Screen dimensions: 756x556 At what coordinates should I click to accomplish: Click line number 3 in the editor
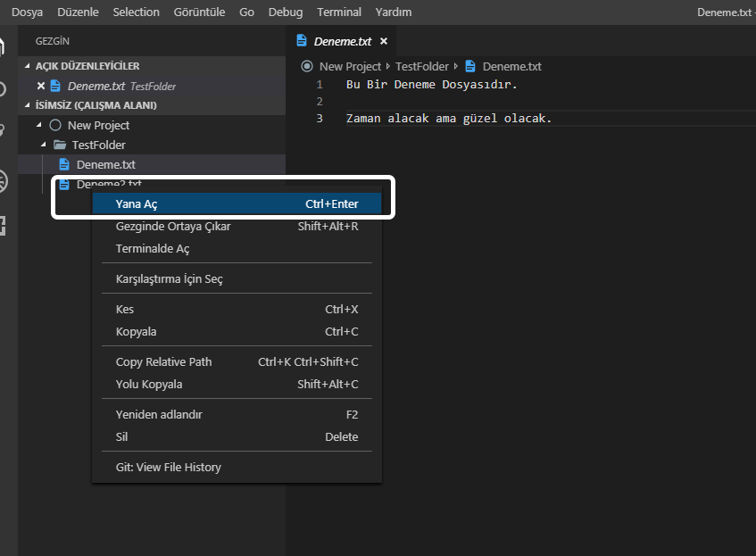click(x=320, y=118)
